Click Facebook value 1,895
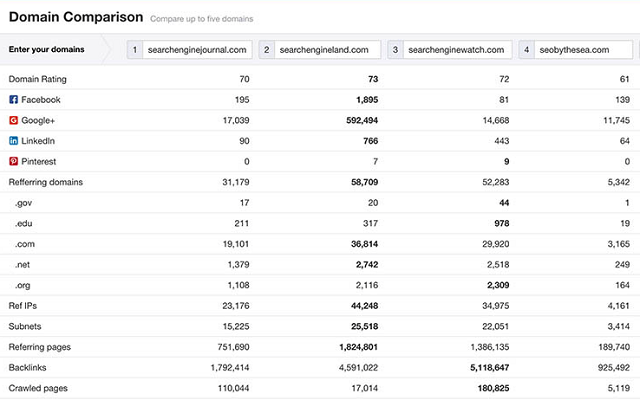 pyautogui.click(x=367, y=100)
